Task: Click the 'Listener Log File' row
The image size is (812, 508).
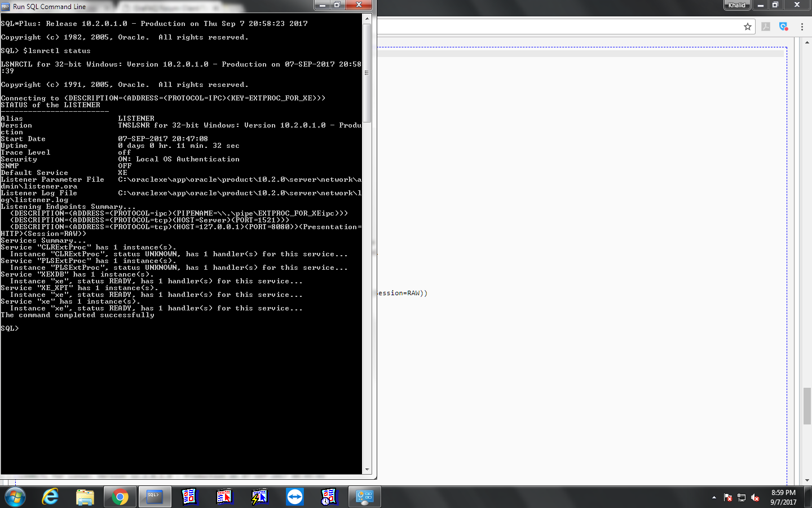Action: [181, 196]
